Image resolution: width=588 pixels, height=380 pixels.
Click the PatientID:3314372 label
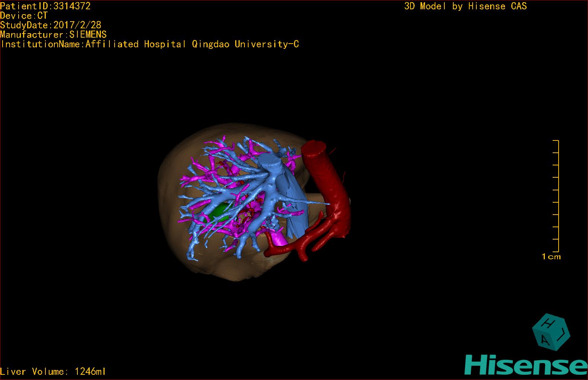[x=45, y=6]
